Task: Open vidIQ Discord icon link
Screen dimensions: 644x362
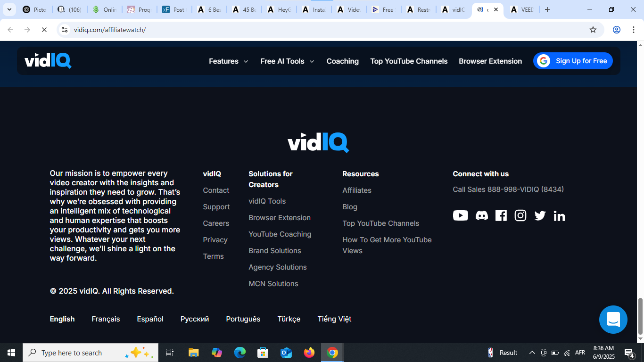Action: (x=481, y=216)
